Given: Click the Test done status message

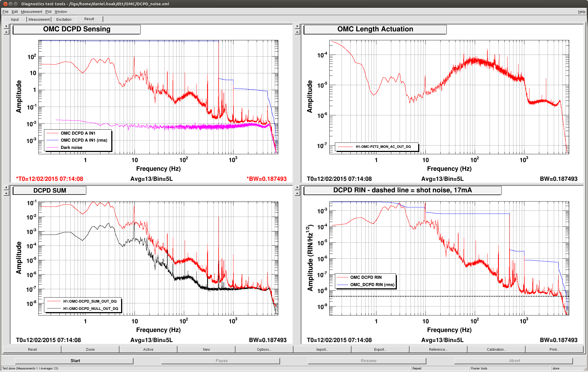Looking at the screenshot, I should click(x=30, y=368).
